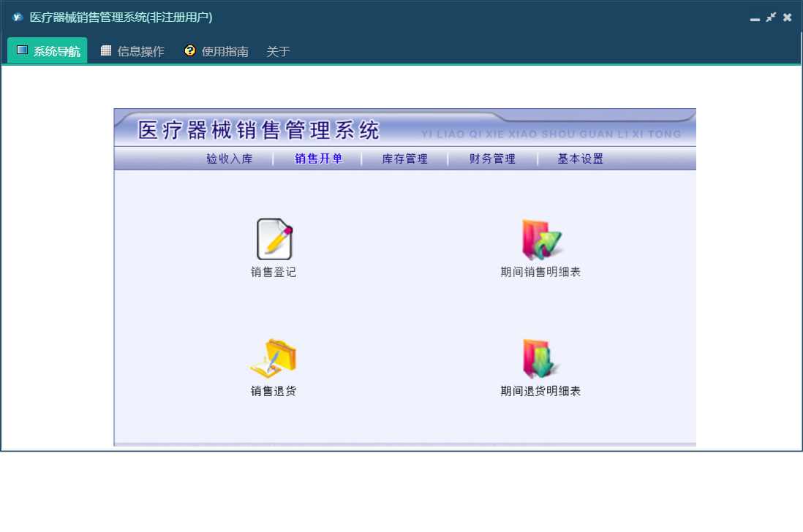803x532 pixels.
Task: Open the 期间销售明细表 folder icon
Action: (541, 240)
